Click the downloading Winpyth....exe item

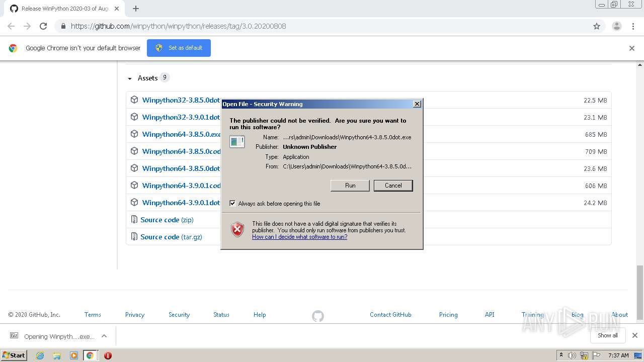point(53,336)
